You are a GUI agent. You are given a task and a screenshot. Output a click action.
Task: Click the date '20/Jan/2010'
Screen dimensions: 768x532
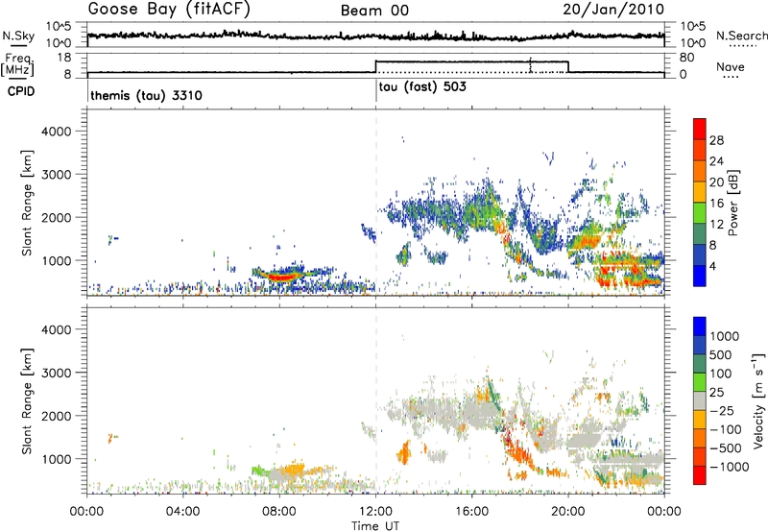(613, 10)
